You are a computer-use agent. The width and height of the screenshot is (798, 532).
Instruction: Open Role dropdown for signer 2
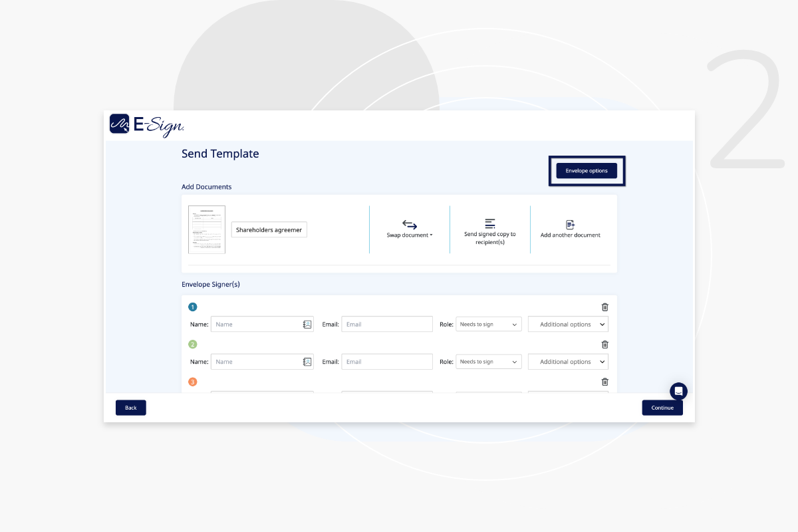pos(489,361)
